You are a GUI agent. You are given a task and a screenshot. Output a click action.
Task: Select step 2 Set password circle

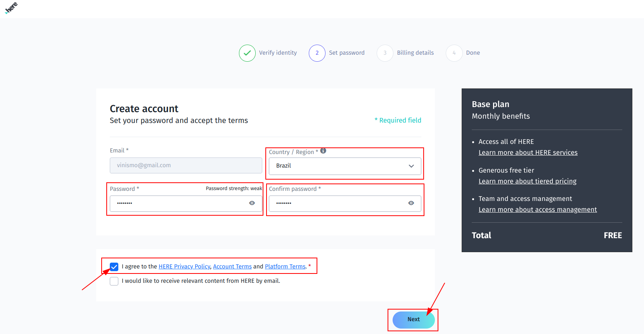(x=317, y=53)
